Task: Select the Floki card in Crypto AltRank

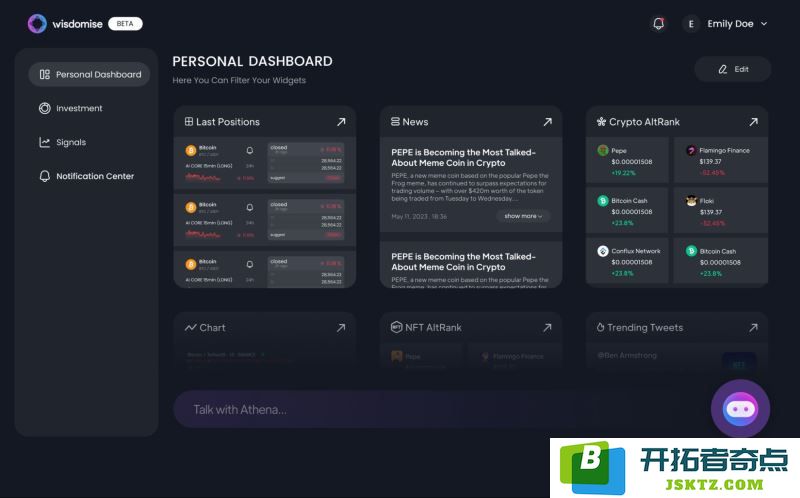Action: [x=720, y=210]
